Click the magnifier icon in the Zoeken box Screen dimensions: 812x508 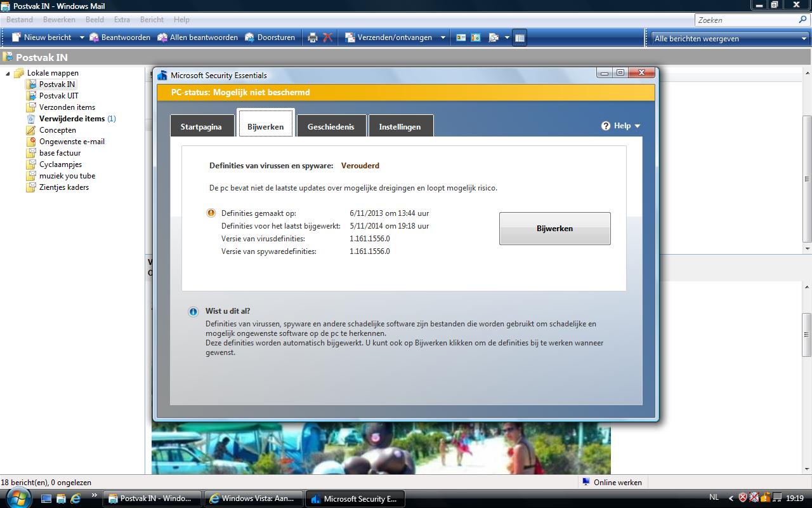tap(803, 20)
